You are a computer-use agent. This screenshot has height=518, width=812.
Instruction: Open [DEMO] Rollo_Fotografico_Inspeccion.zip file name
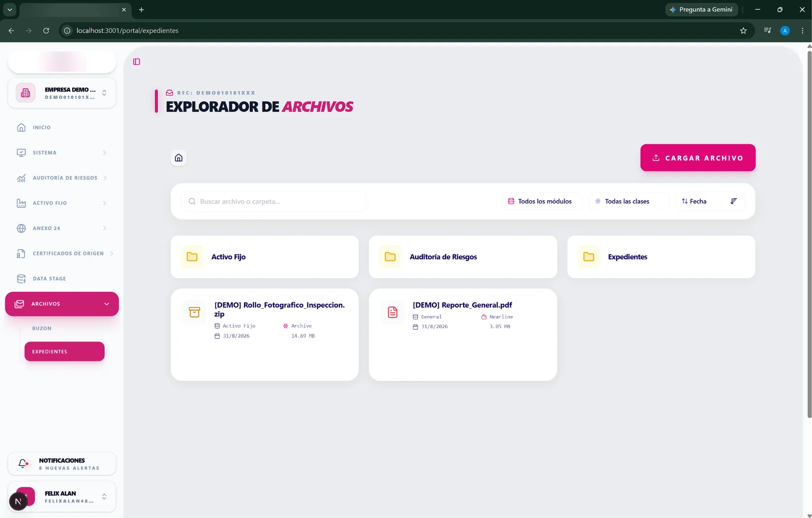click(x=280, y=309)
